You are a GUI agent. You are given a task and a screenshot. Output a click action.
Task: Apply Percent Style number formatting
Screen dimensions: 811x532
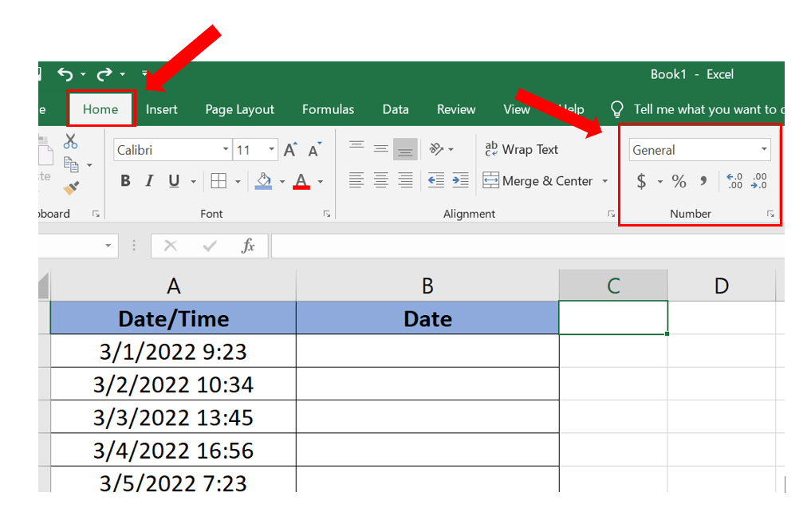coord(679,182)
